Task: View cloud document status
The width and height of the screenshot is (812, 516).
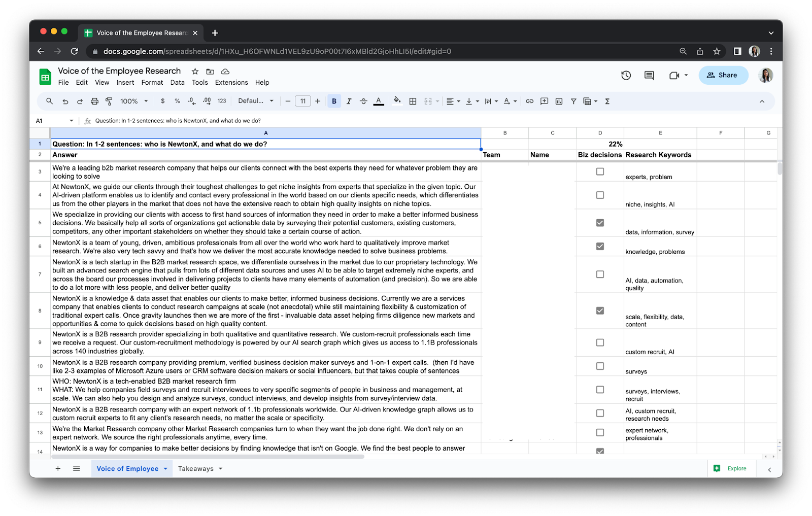Action: tap(225, 72)
